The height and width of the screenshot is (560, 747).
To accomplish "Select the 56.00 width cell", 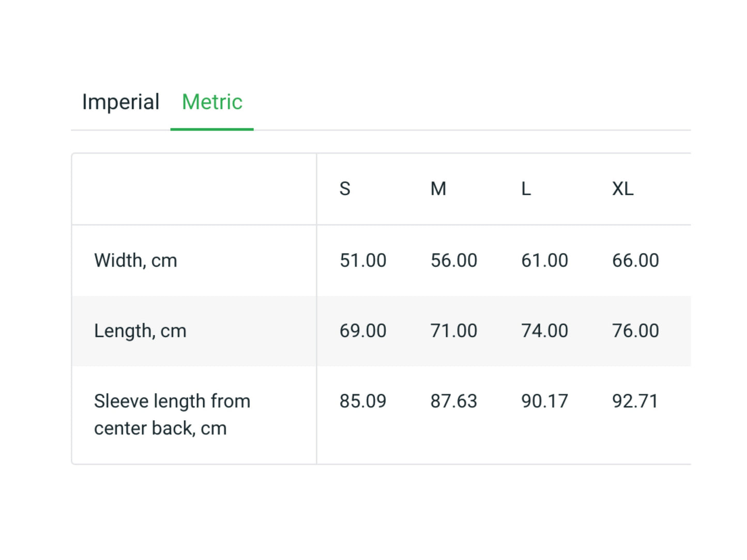I will pyautogui.click(x=453, y=260).
